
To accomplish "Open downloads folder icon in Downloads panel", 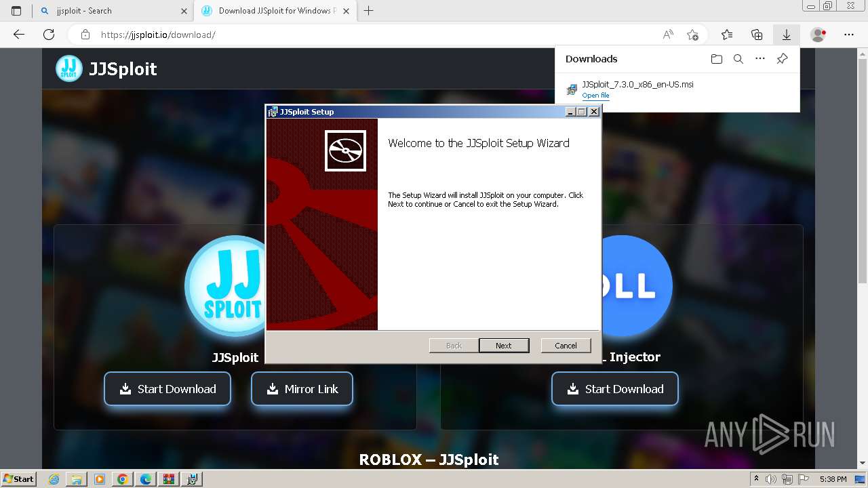I will [x=717, y=59].
